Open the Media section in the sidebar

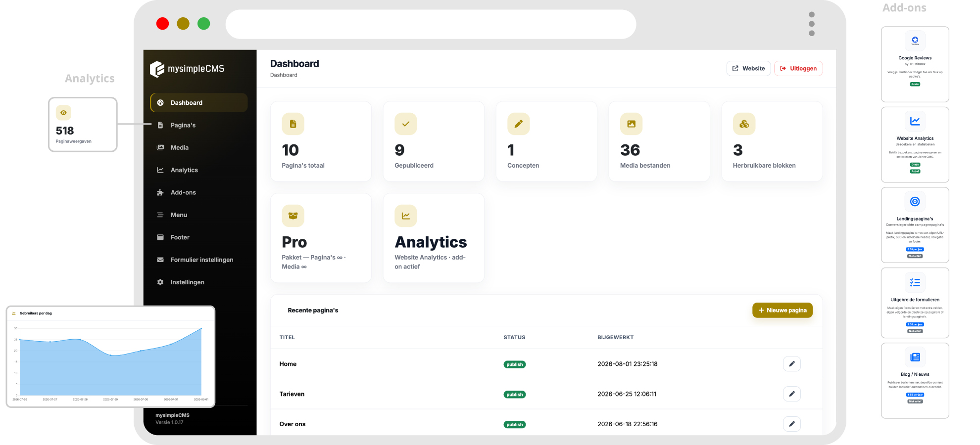pos(199,147)
